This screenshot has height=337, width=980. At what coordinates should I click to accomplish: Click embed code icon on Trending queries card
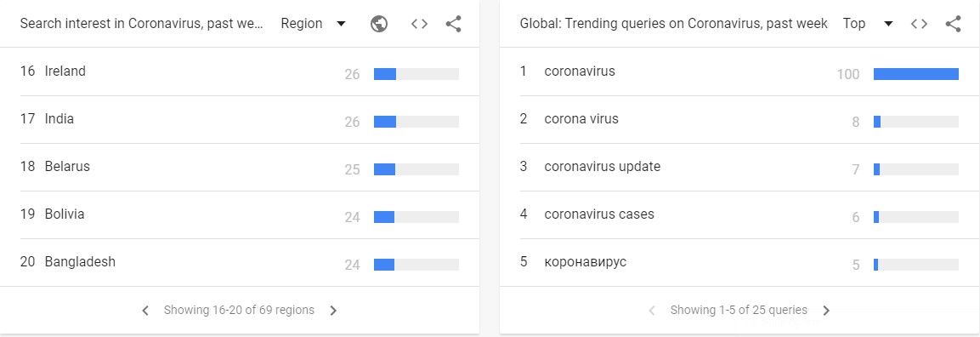(x=919, y=24)
